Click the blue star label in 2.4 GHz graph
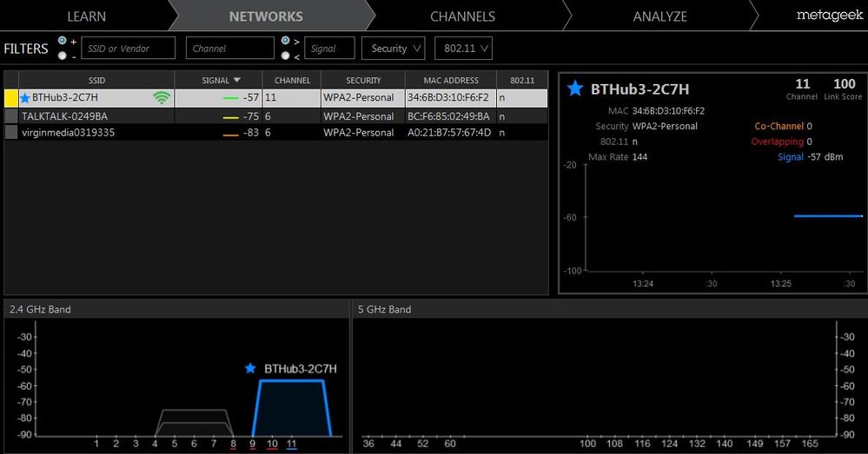This screenshot has width=868, height=454. tap(250, 368)
